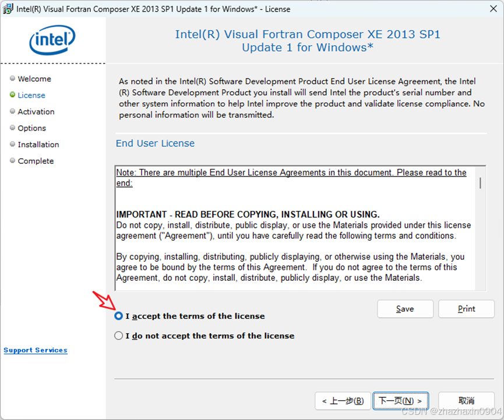Image resolution: width=504 pixels, height=420 pixels.
Task: Click the gray bullet next to Complete
Action: coord(13,160)
